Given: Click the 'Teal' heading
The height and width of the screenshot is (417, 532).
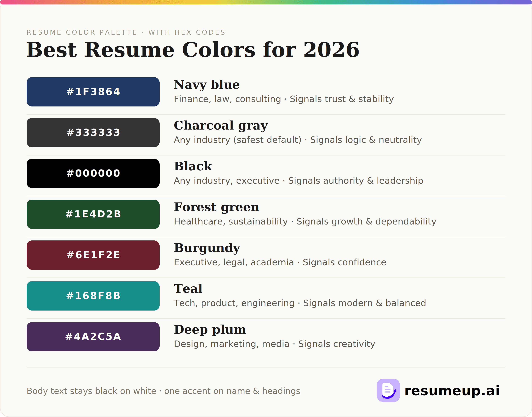Looking at the screenshot, I should coord(188,289).
